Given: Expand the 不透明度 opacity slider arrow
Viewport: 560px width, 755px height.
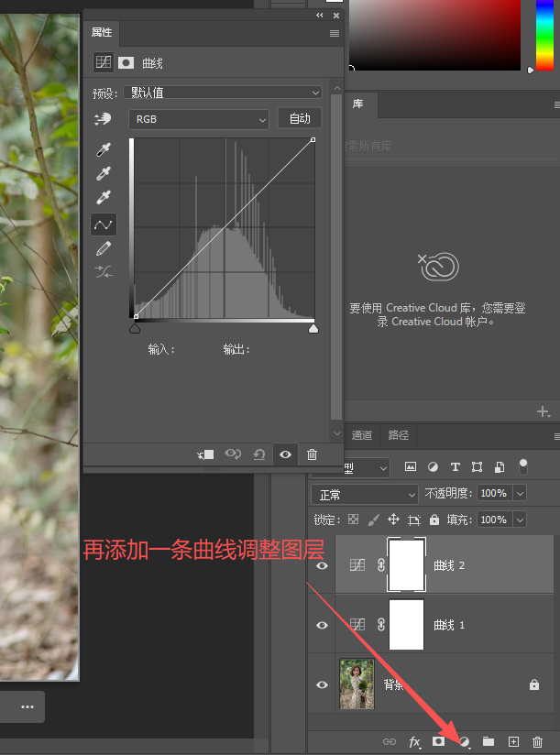Looking at the screenshot, I should [x=520, y=493].
